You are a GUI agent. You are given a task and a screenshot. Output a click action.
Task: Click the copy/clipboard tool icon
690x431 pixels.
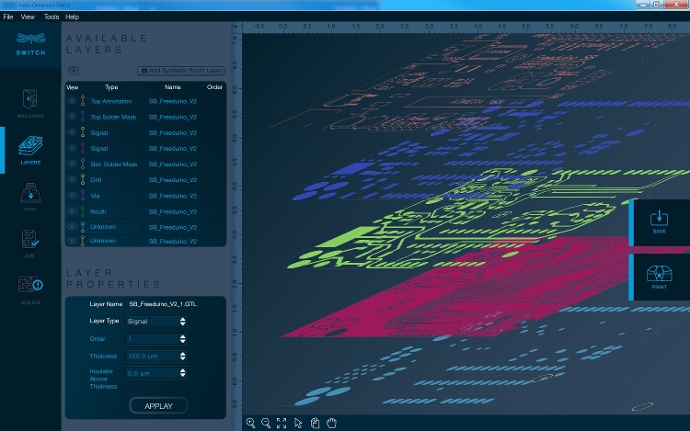click(315, 423)
